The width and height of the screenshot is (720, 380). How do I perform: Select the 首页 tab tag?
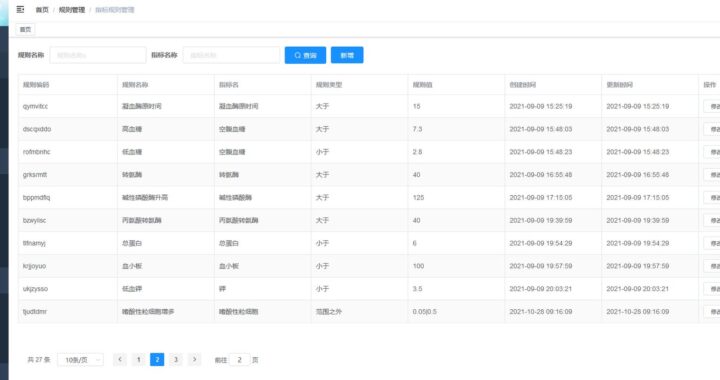(x=25, y=29)
